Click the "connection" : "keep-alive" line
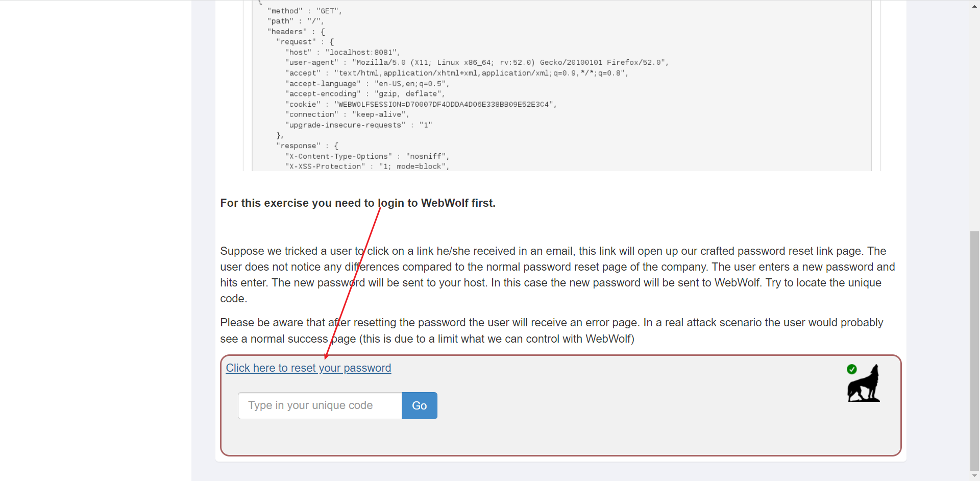 click(347, 114)
